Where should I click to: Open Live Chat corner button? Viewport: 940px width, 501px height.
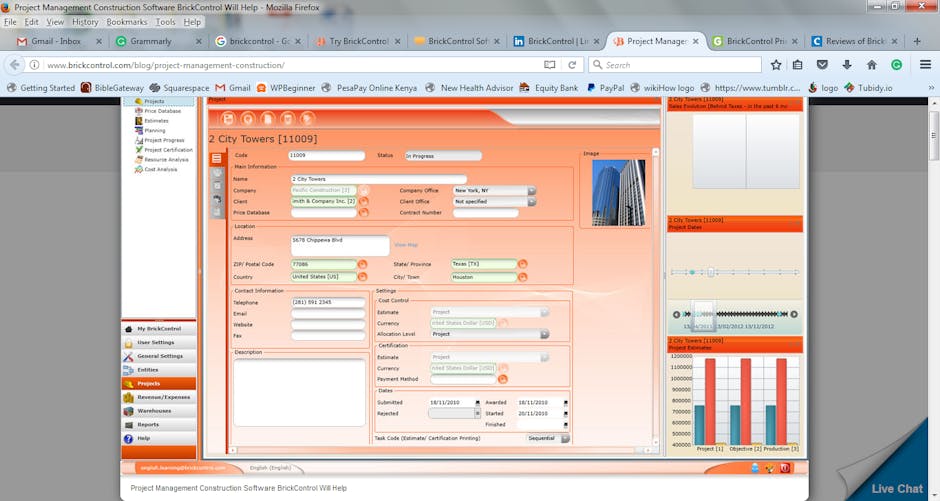[897, 488]
